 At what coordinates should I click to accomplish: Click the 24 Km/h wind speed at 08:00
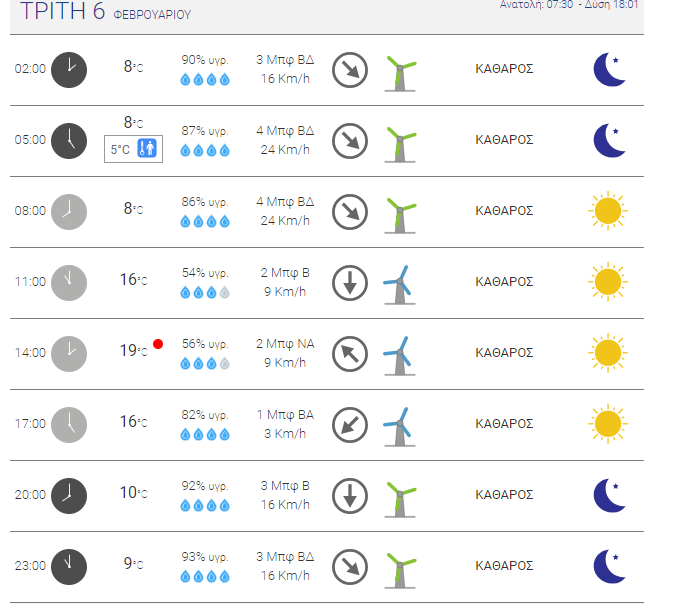tap(285, 221)
